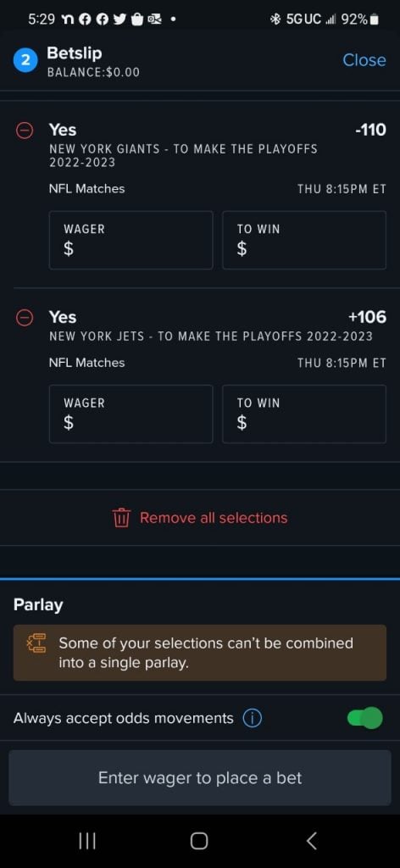
Task: Select the Jets wager input field
Action: click(131, 414)
